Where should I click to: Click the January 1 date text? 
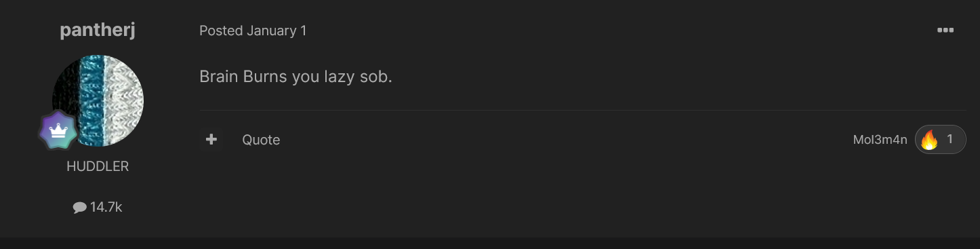coord(277,31)
